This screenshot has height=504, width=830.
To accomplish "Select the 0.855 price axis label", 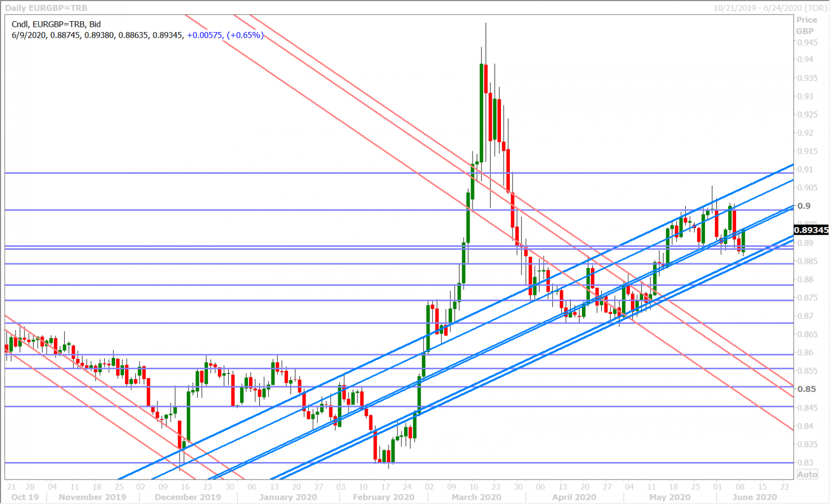I will point(807,371).
